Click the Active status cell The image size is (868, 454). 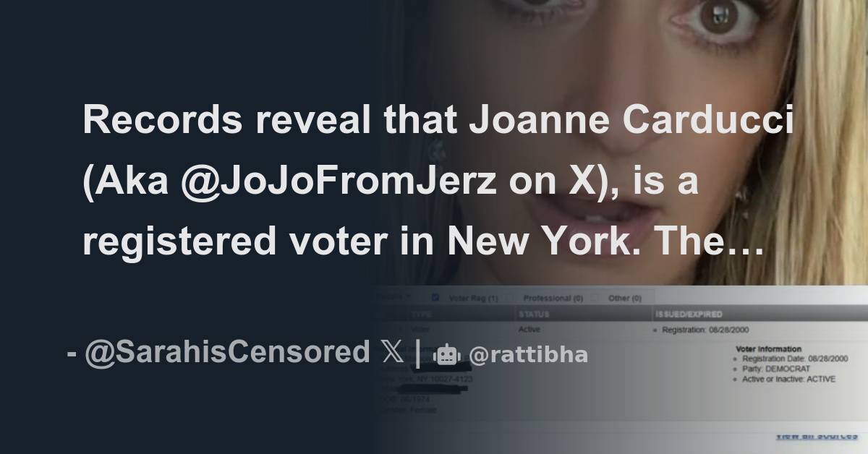tap(529, 329)
